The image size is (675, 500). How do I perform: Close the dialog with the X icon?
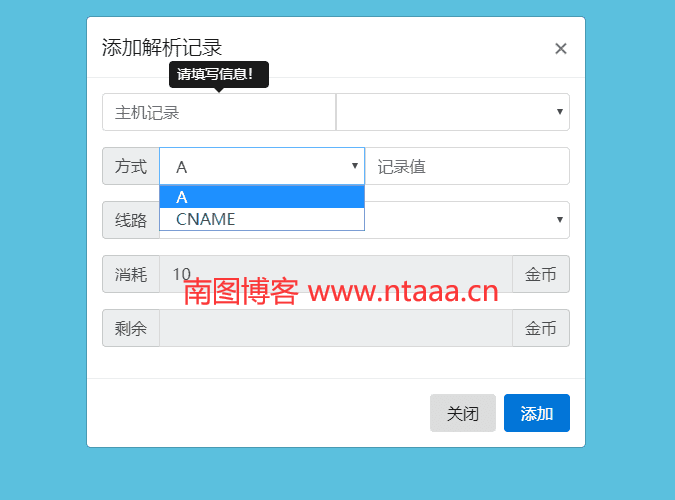coord(560,49)
